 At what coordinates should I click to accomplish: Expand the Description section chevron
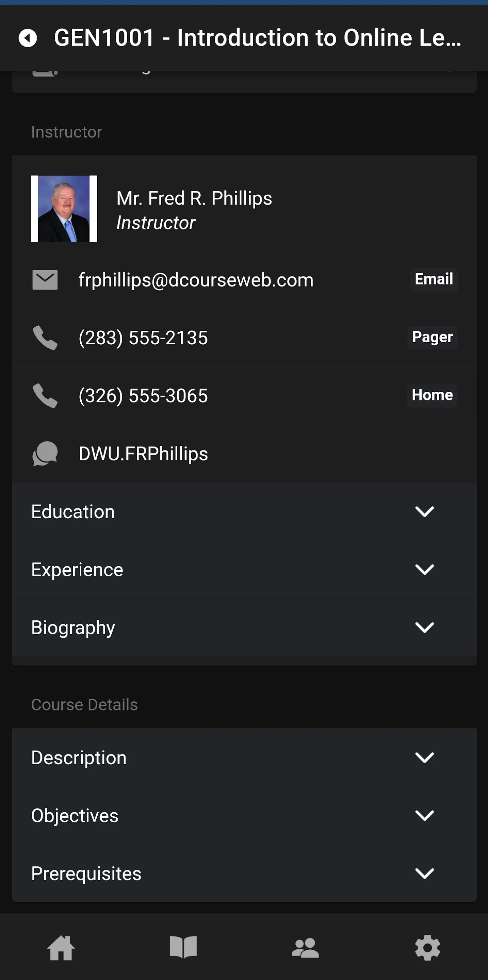tap(424, 757)
